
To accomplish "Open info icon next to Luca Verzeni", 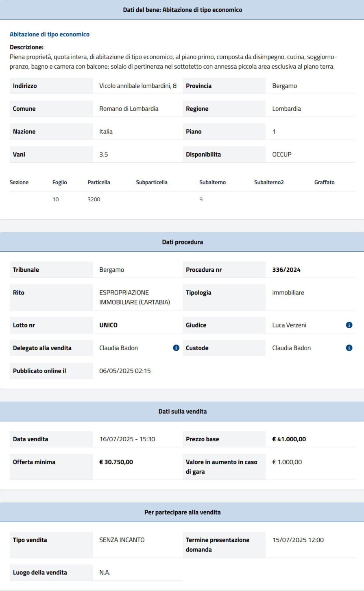I will pos(349,325).
